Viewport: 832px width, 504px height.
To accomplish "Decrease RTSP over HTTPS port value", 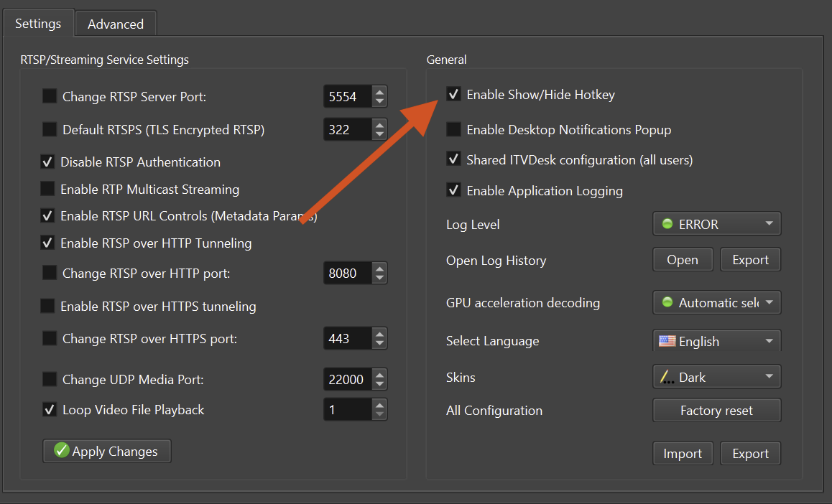I will coord(379,343).
